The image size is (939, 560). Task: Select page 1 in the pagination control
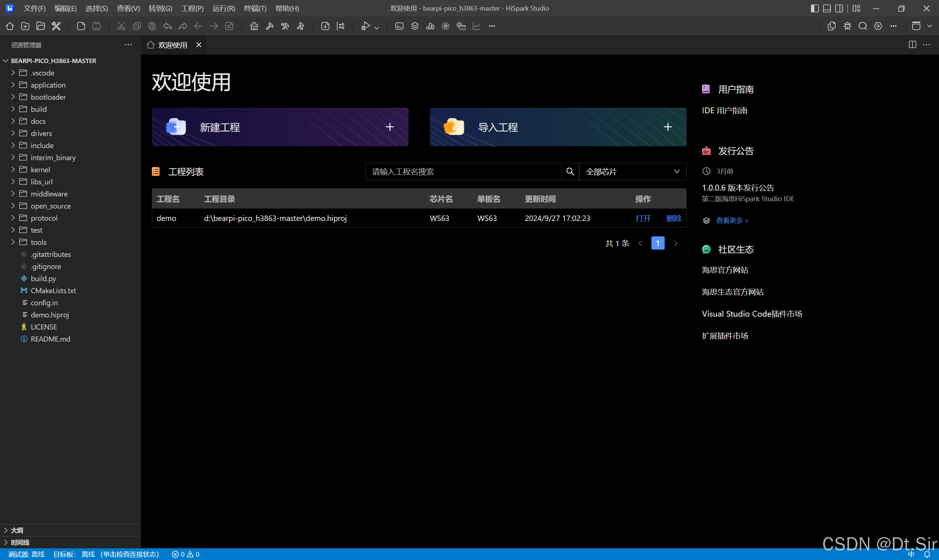658,243
